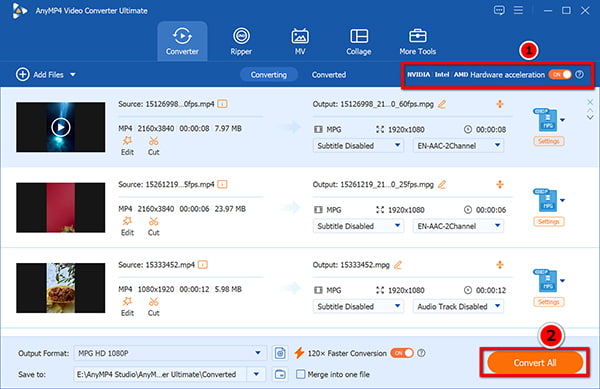Expand the Add Files dropdown arrow
The image size is (600, 389).
tap(73, 75)
